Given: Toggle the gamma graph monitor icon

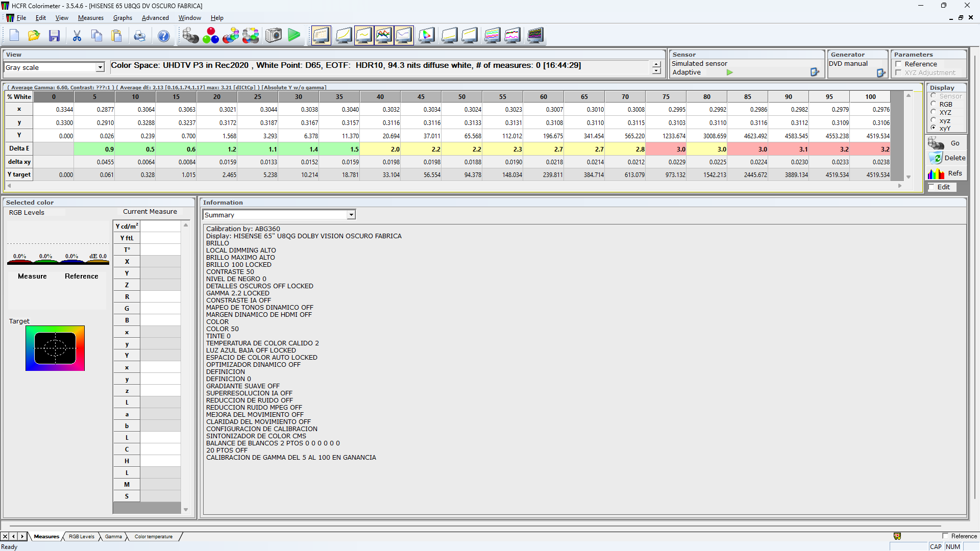Looking at the screenshot, I should pos(364,35).
